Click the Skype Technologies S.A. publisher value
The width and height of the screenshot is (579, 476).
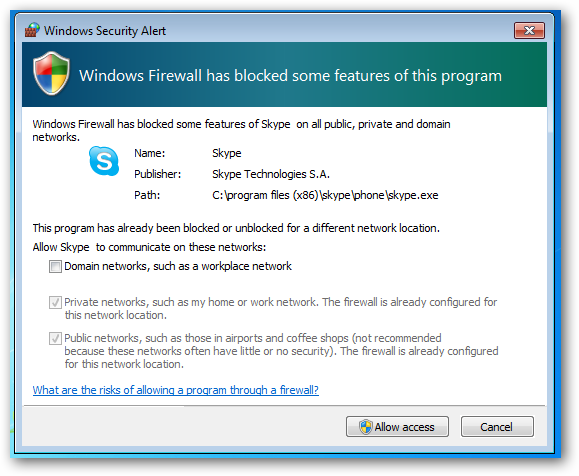(x=271, y=174)
